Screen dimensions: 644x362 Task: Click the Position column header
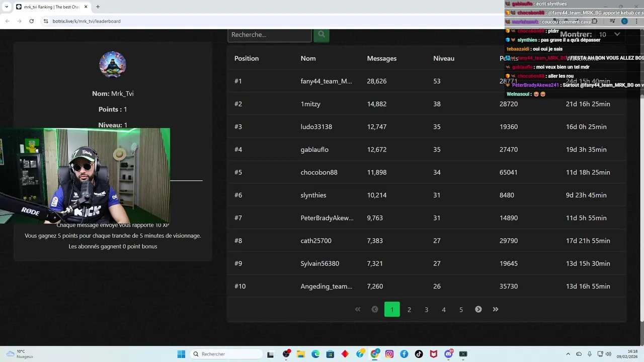point(247,58)
